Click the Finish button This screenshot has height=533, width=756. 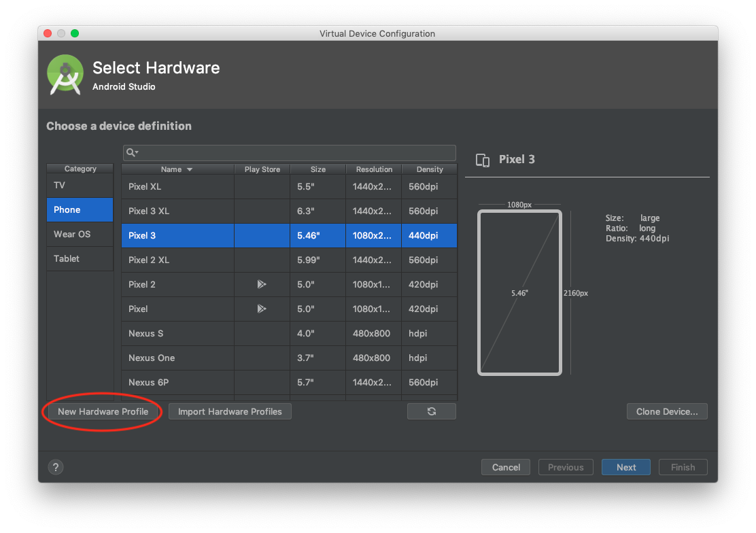pos(683,467)
